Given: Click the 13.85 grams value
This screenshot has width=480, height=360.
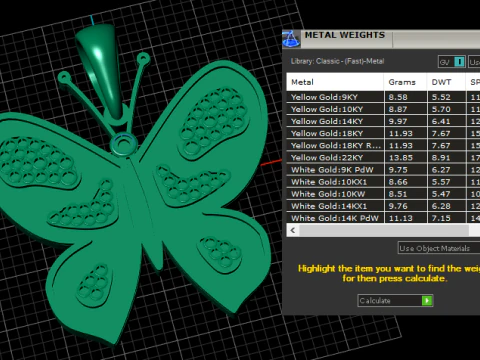Looking at the screenshot, I should click(x=400, y=157).
